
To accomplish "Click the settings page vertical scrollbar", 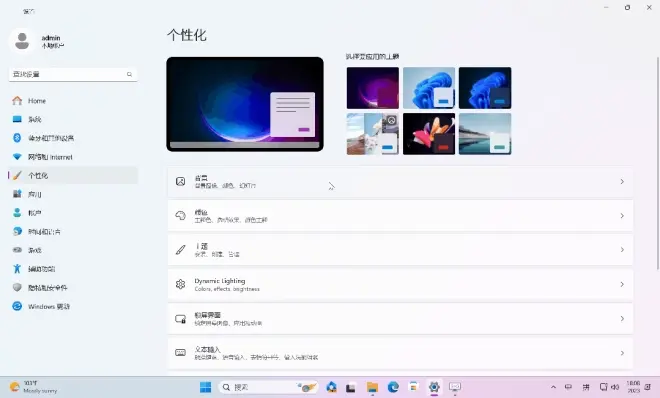I will 657,164.
